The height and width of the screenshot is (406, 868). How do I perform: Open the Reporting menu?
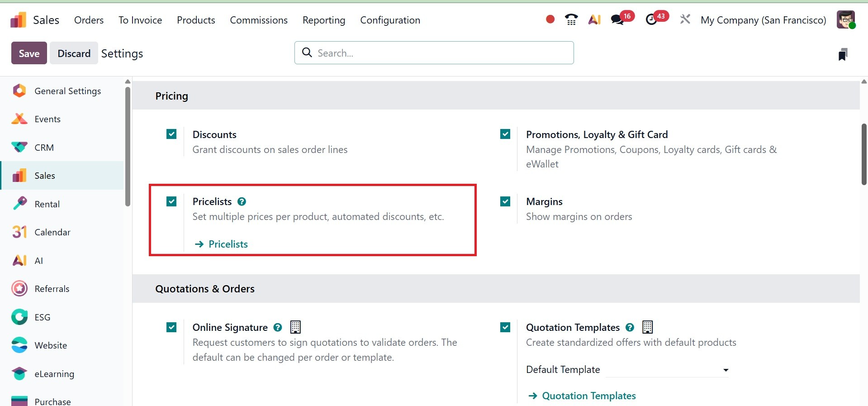click(323, 20)
